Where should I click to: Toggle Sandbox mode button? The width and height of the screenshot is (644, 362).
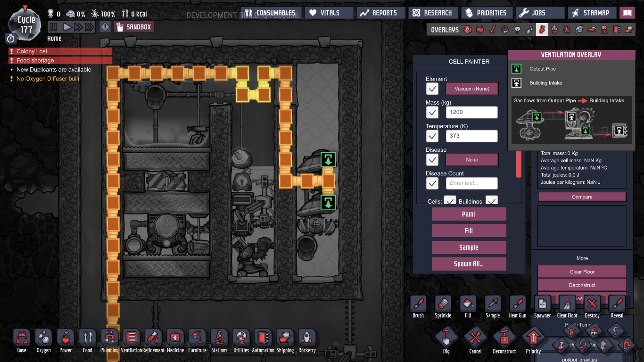(134, 27)
